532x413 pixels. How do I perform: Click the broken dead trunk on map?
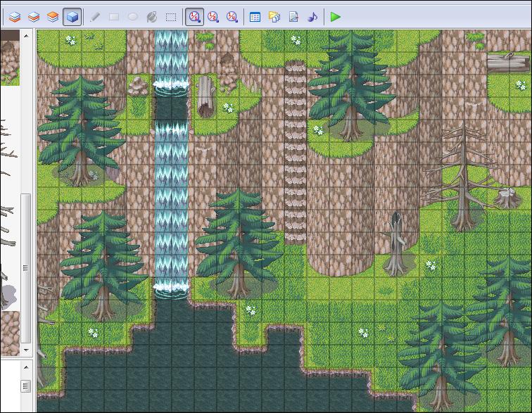click(395, 243)
